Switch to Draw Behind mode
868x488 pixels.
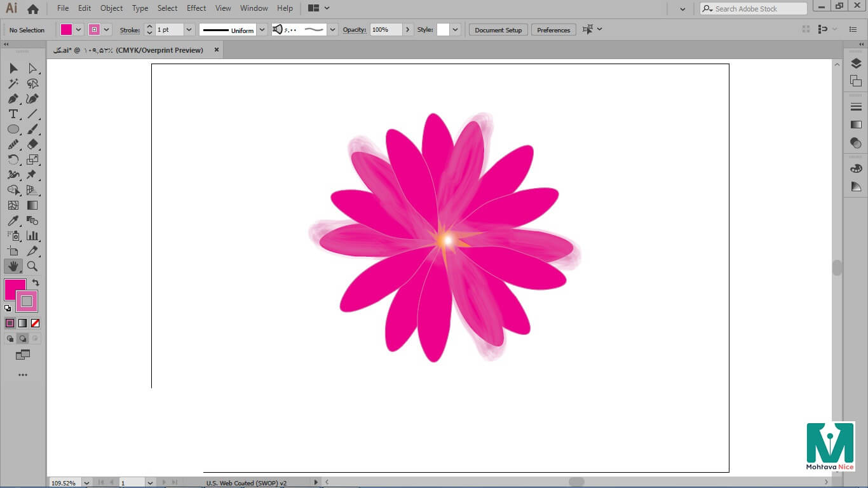(23, 339)
